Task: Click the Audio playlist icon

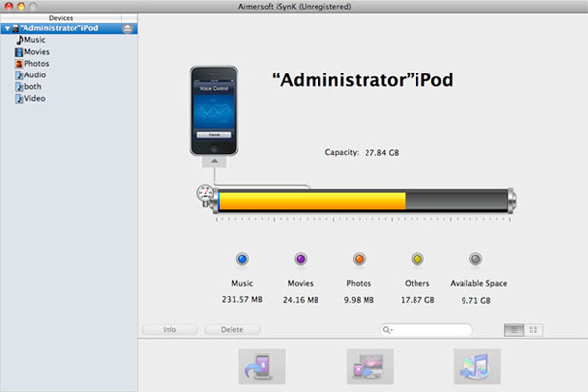Action: click(19, 75)
